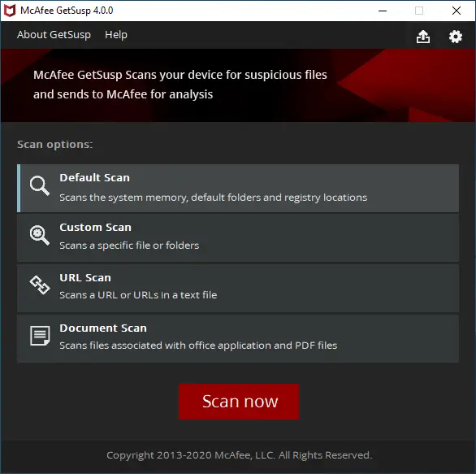Select the Default Scan option title

pos(94,177)
